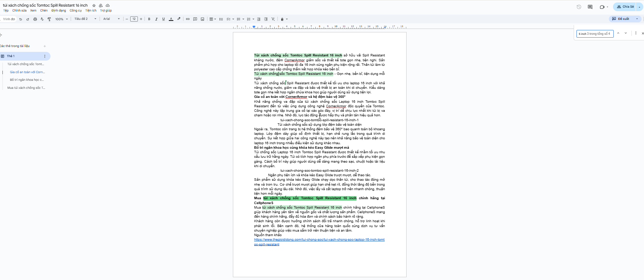The height and width of the screenshot is (280, 644).
Task: Toggle underline formatting
Action: (164, 19)
